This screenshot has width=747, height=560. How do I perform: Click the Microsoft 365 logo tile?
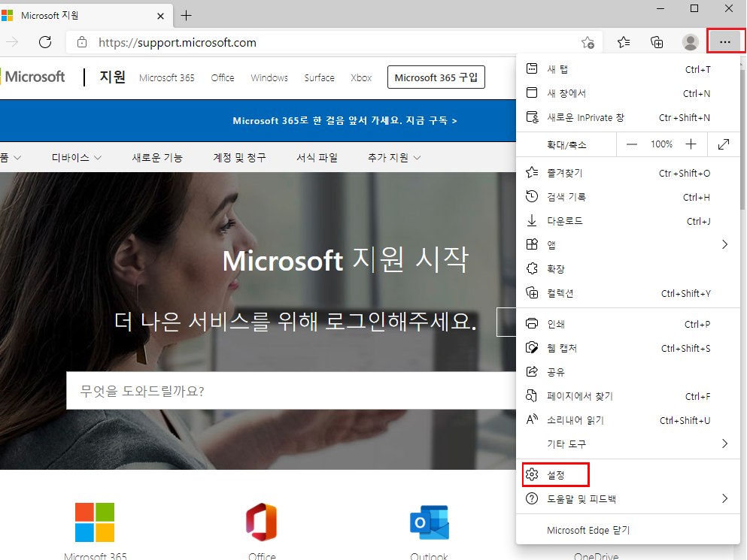(x=95, y=522)
